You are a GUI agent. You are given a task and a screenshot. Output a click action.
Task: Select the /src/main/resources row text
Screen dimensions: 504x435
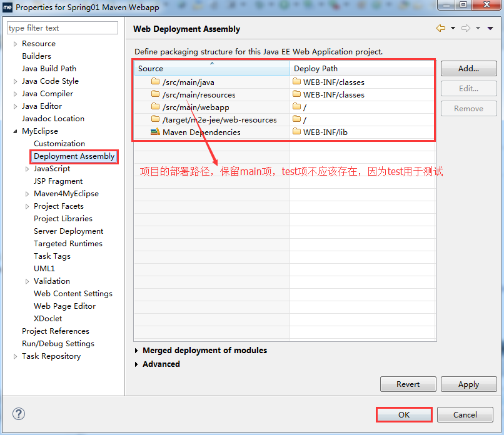coord(199,95)
